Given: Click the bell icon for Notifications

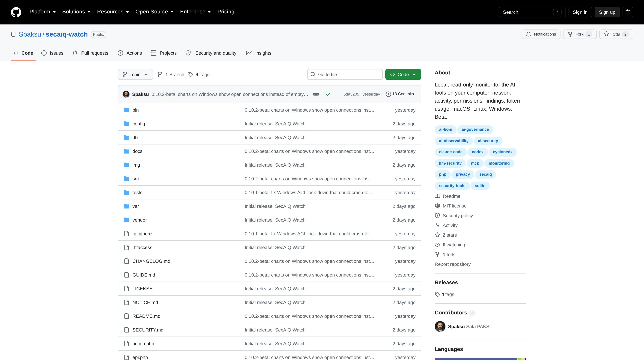Looking at the screenshot, I should point(528,34).
